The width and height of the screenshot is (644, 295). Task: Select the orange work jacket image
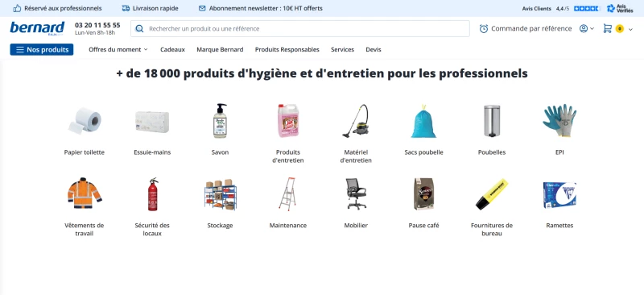(x=85, y=193)
